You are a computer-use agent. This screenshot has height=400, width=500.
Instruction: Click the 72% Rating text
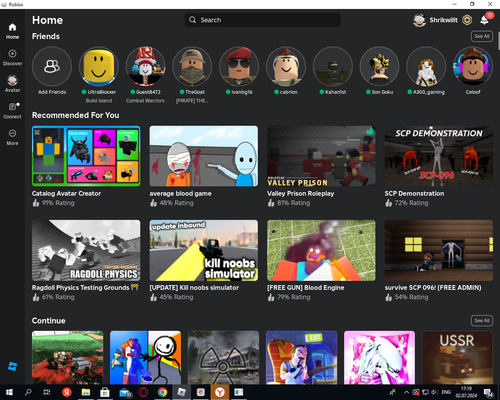[411, 203]
